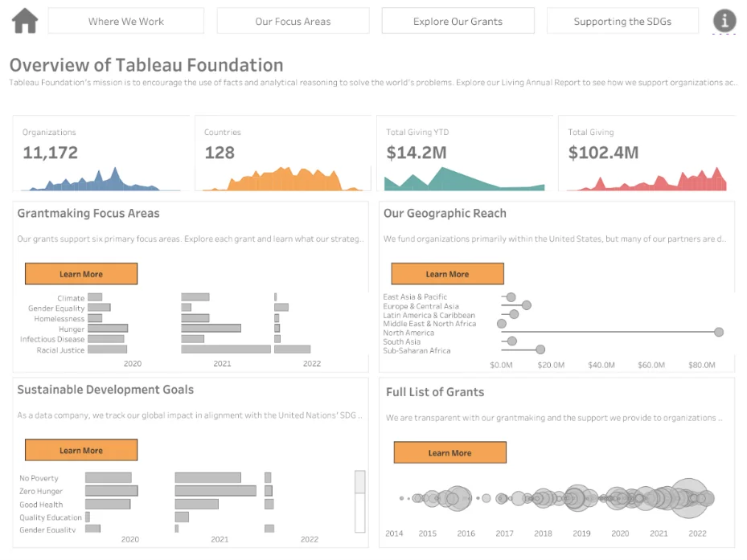The height and width of the screenshot is (560, 747).
Task: Open the Where We Work tab
Action: pyautogui.click(x=125, y=21)
